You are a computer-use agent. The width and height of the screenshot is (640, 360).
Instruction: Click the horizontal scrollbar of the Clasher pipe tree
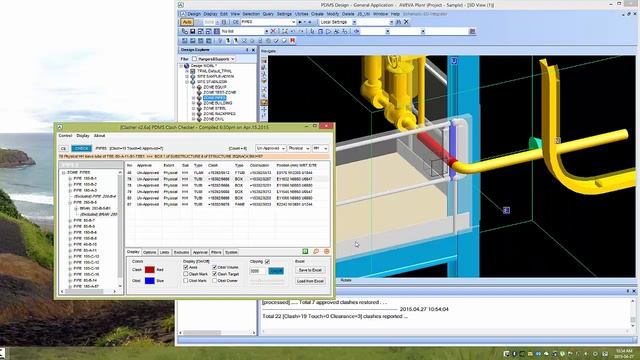[x=88, y=291]
